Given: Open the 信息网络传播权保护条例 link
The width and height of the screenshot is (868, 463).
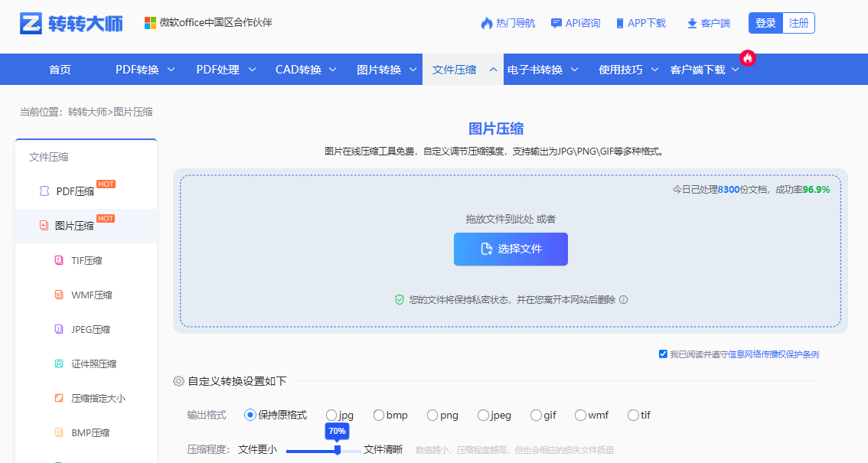Looking at the screenshot, I should click(x=773, y=354).
